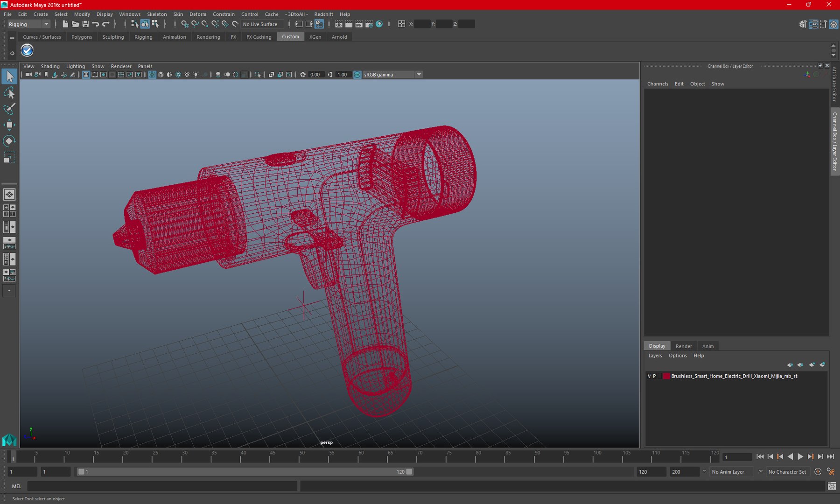Toggle use all lights viewport icon

pyautogui.click(x=196, y=75)
